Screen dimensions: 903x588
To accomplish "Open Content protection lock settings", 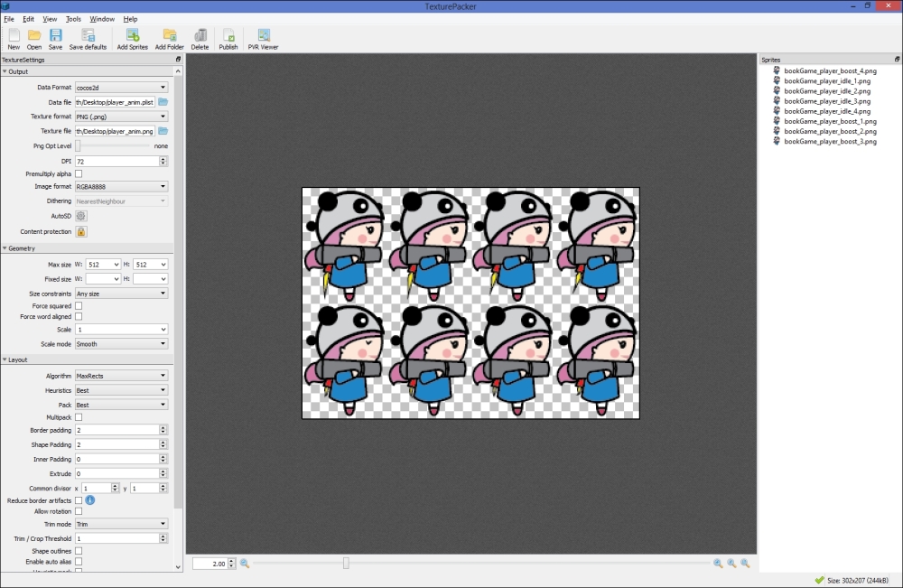I will point(80,231).
